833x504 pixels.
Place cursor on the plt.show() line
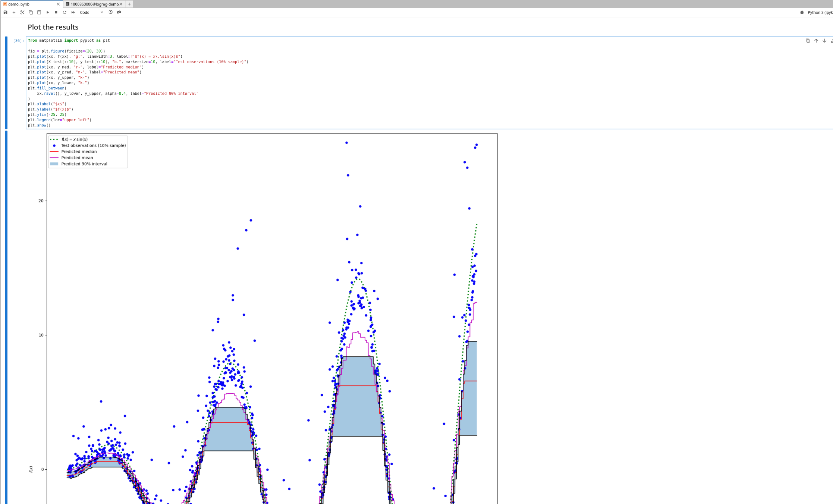[39, 125]
